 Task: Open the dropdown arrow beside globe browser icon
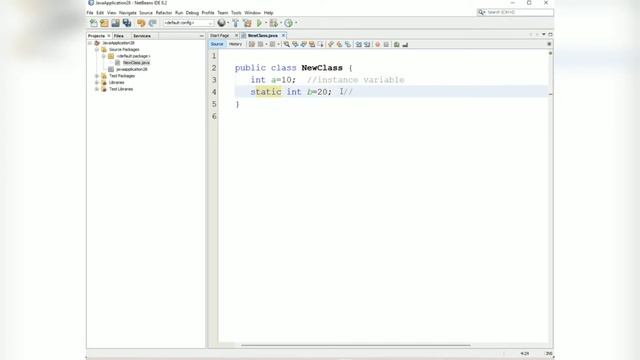(x=228, y=23)
